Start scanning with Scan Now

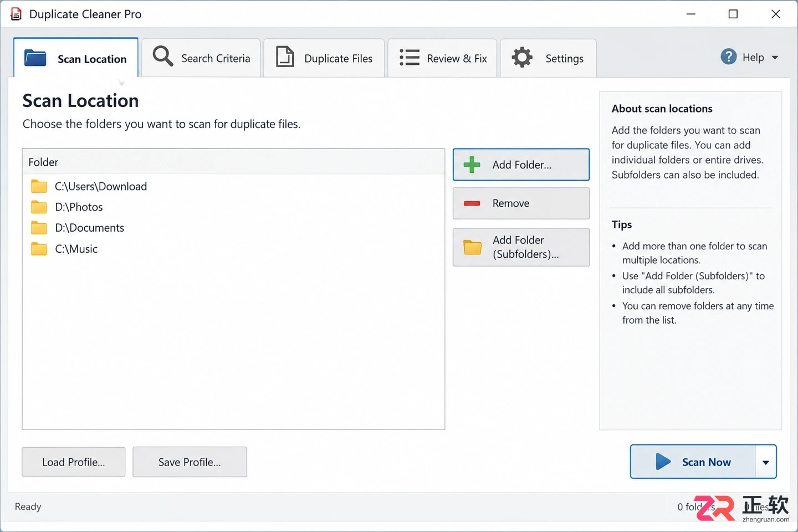point(693,462)
